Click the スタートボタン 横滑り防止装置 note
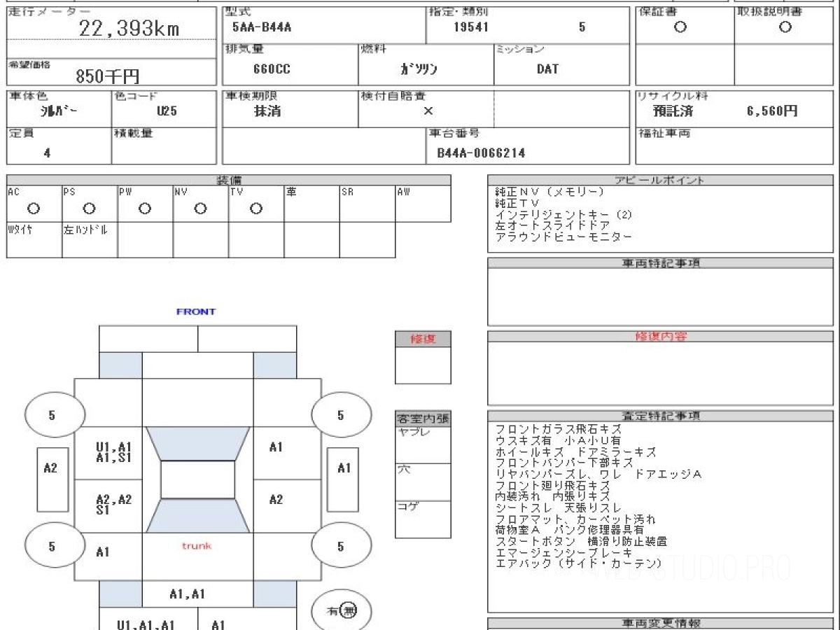The height and width of the screenshot is (630, 840). point(581,541)
